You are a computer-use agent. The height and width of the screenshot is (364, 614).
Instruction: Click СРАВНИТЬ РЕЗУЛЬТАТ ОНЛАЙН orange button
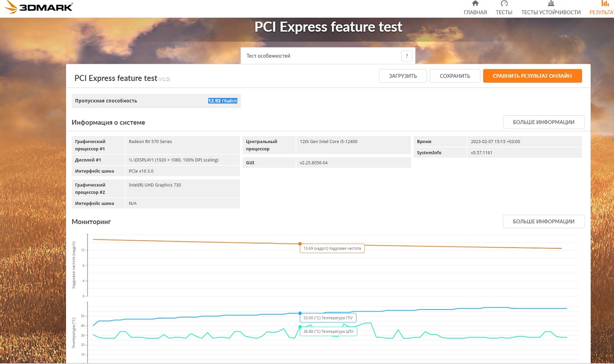click(x=532, y=76)
